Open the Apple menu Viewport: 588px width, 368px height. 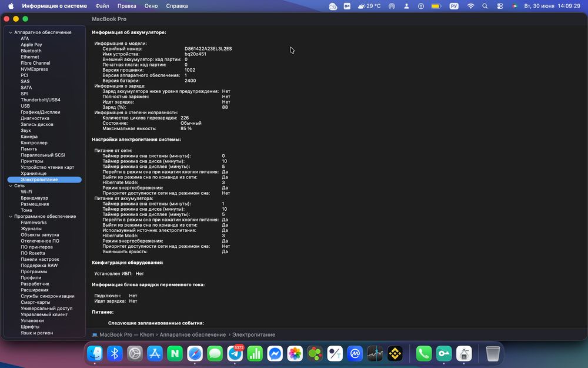click(x=11, y=6)
